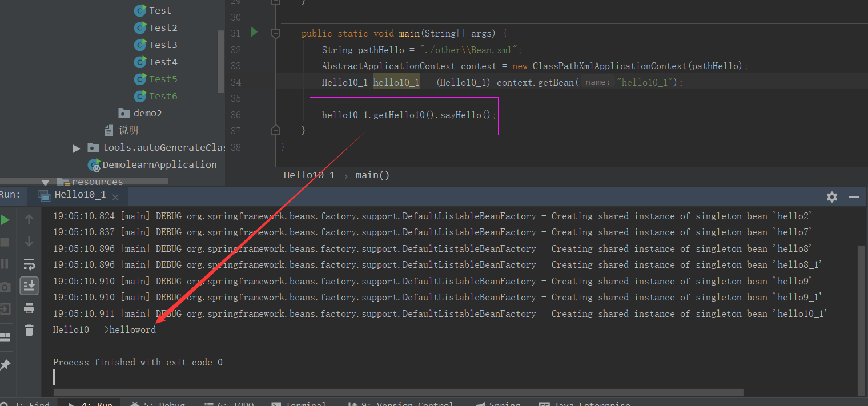Screen dimensions: 868x406
Task: Expand tools.autoGenerateClas package
Action: click(x=77, y=148)
